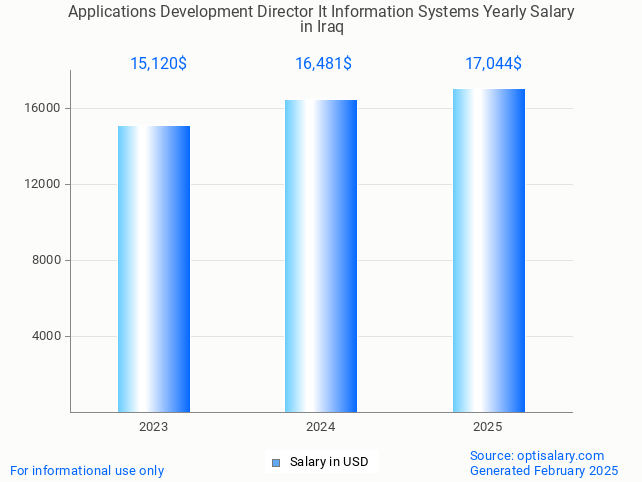The image size is (642, 482).
Task: Click the blue legend square for Salary in USD
Action: point(276,463)
